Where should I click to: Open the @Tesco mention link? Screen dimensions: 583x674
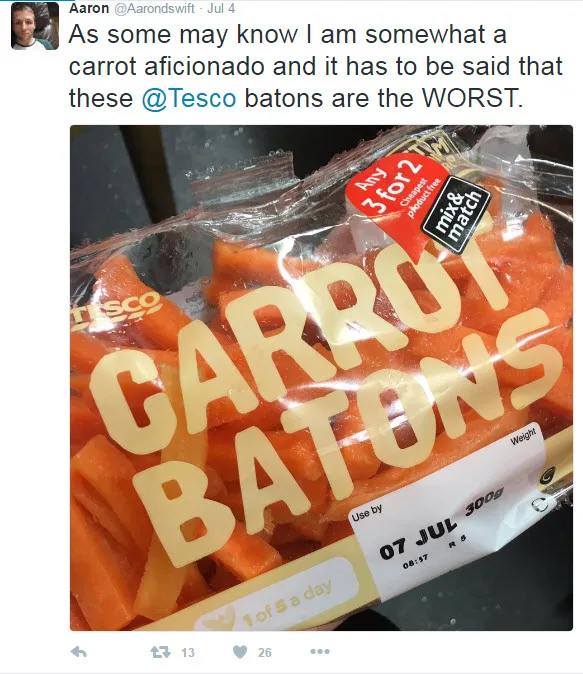tap(189, 98)
